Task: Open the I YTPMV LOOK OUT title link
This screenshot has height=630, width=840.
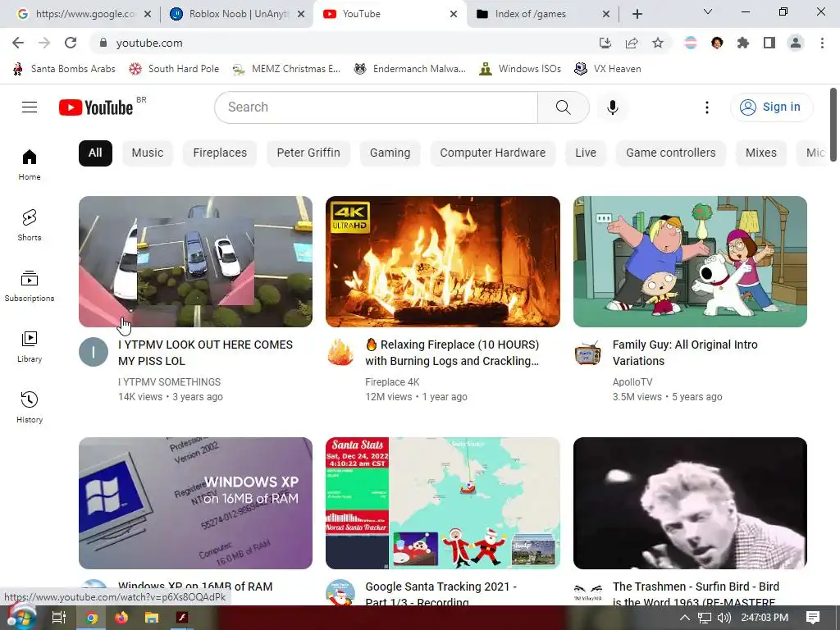Action: pyautogui.click(x=206, y=353)
